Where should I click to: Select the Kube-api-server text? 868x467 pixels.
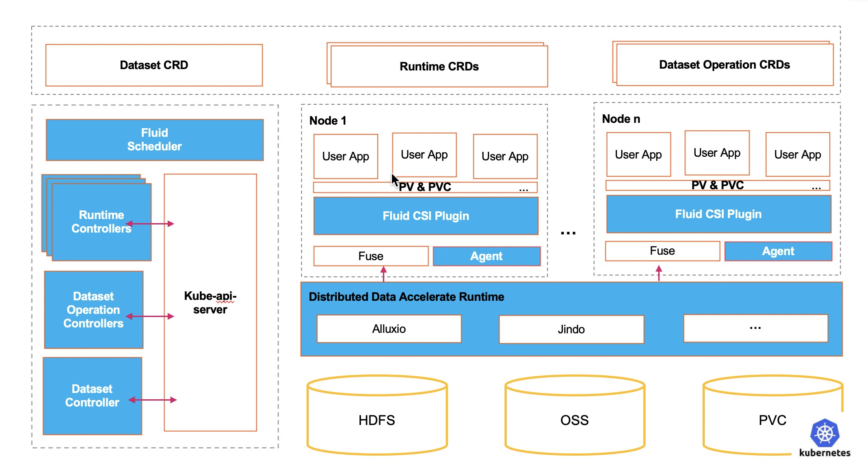[210, 303]
